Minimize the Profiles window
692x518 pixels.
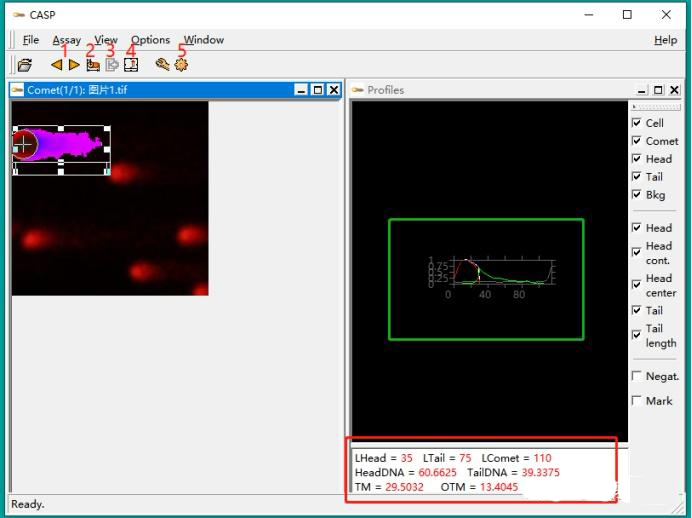coord(642,90)
